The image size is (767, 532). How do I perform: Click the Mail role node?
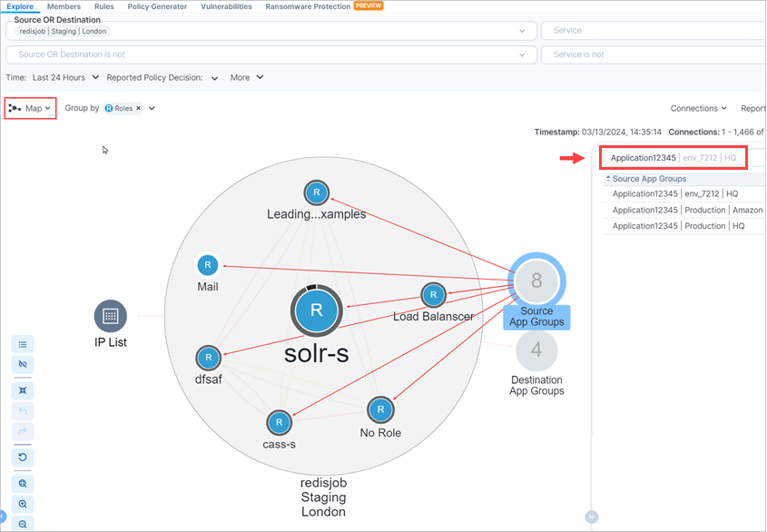click(x=208, y=265)
